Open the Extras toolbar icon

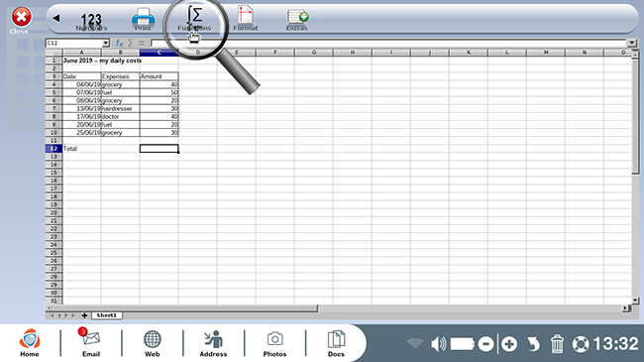pos(297,20)
